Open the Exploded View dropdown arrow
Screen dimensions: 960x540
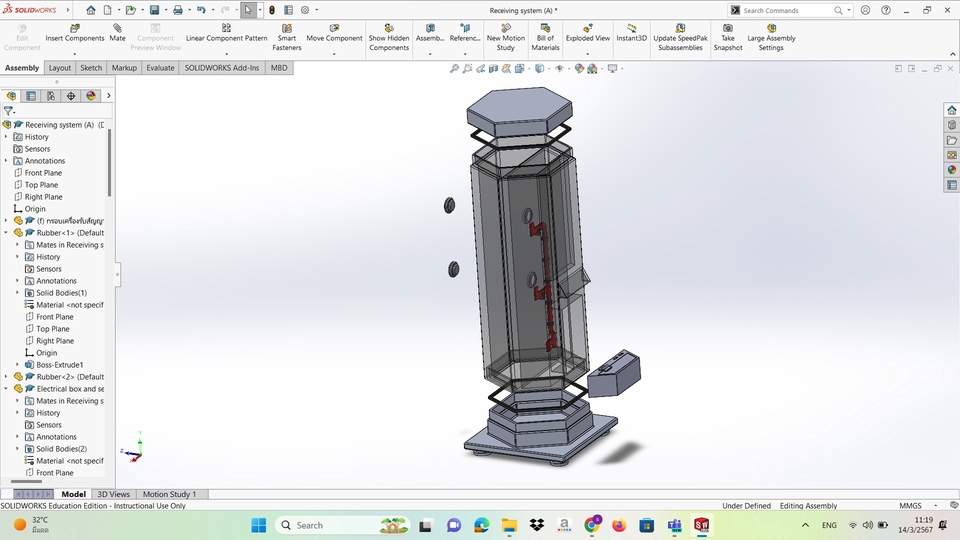(588, 54)
